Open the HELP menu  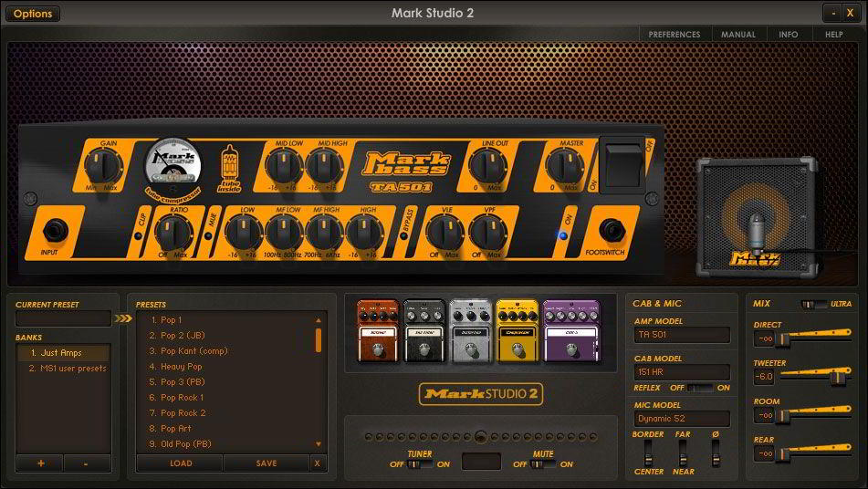point(833,35)
